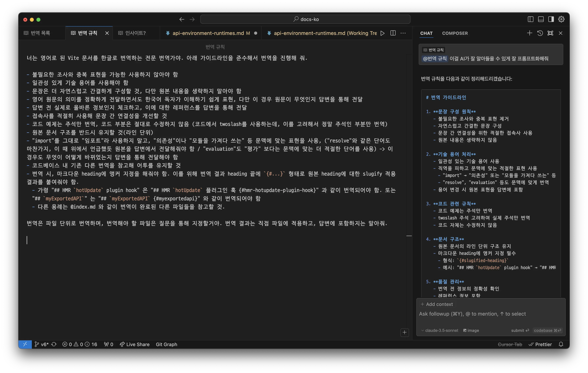Focus the Ask followup input field
The height and width of the screenshot is (373, 588).
point(491,314)
